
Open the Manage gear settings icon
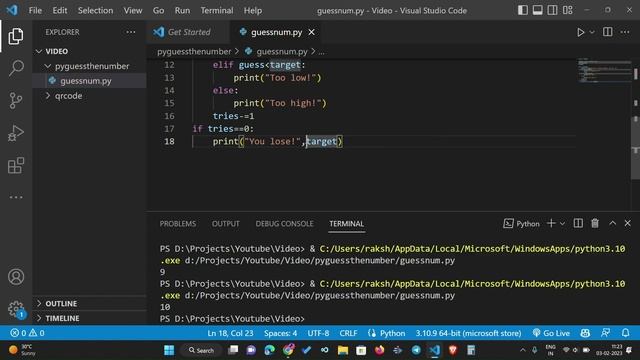click(x=16, y=309)
